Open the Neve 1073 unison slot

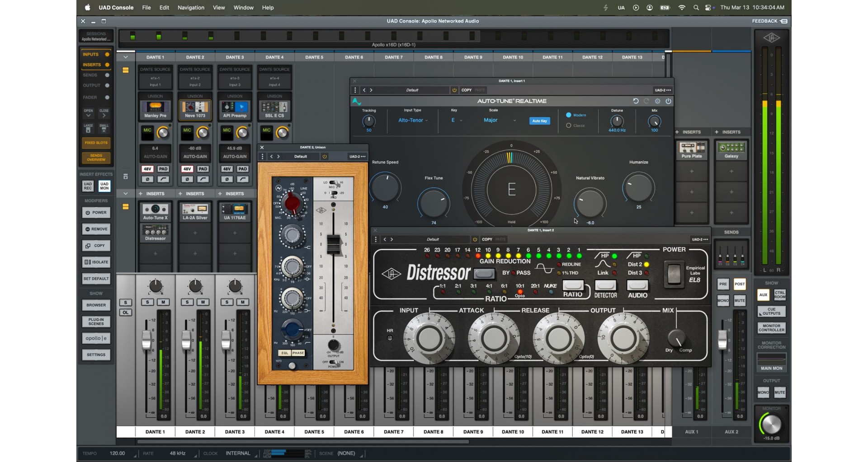[195, 110]
